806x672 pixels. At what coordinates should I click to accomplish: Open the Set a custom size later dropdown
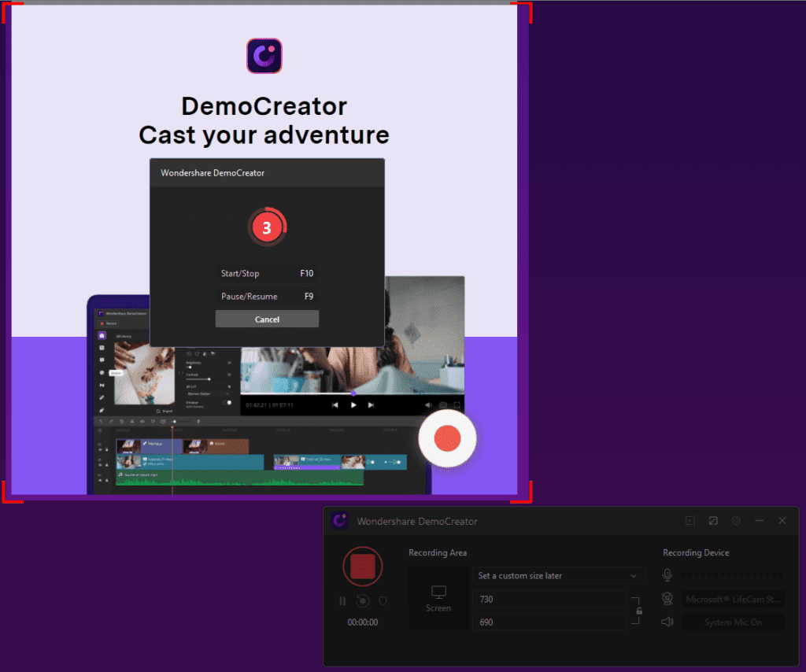click(558, 576)
